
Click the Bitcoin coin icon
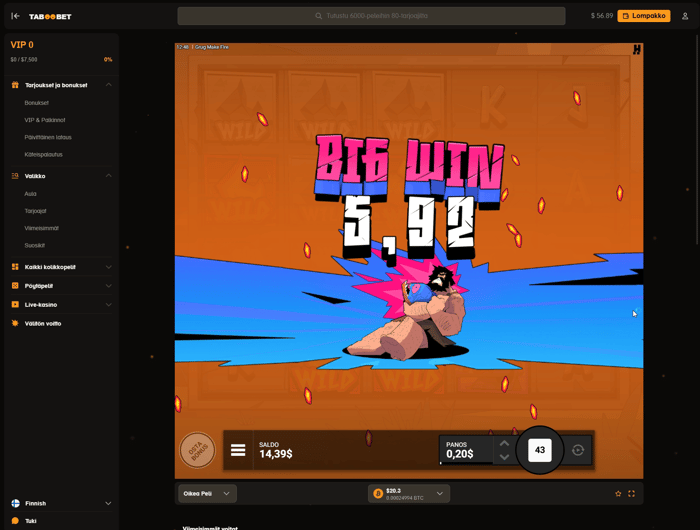point(378,494)
